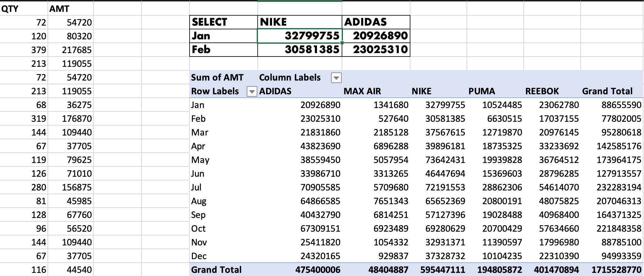This screenshot has height=276, width=644.
Task: Click the AMT column header cell
Action: 71,8
